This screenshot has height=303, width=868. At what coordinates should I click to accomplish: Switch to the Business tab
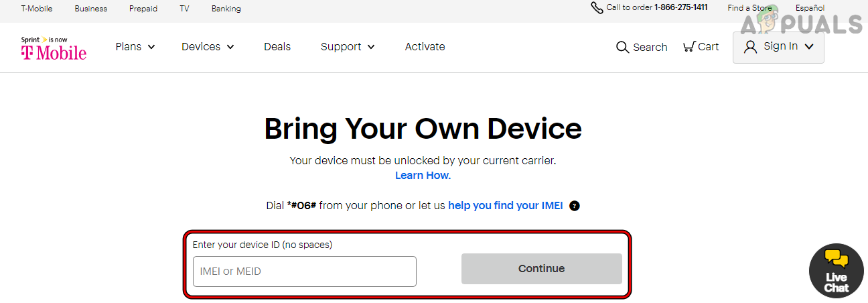[91, 9]
